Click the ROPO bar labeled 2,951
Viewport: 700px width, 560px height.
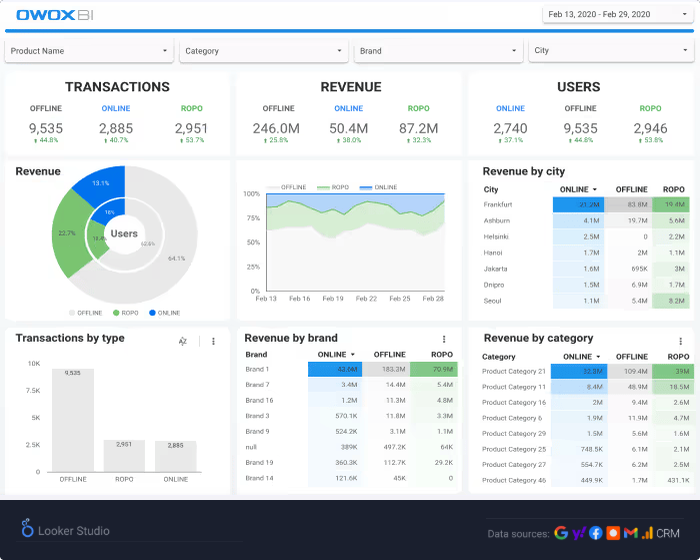pyautogui.click(x=124, y=456)
